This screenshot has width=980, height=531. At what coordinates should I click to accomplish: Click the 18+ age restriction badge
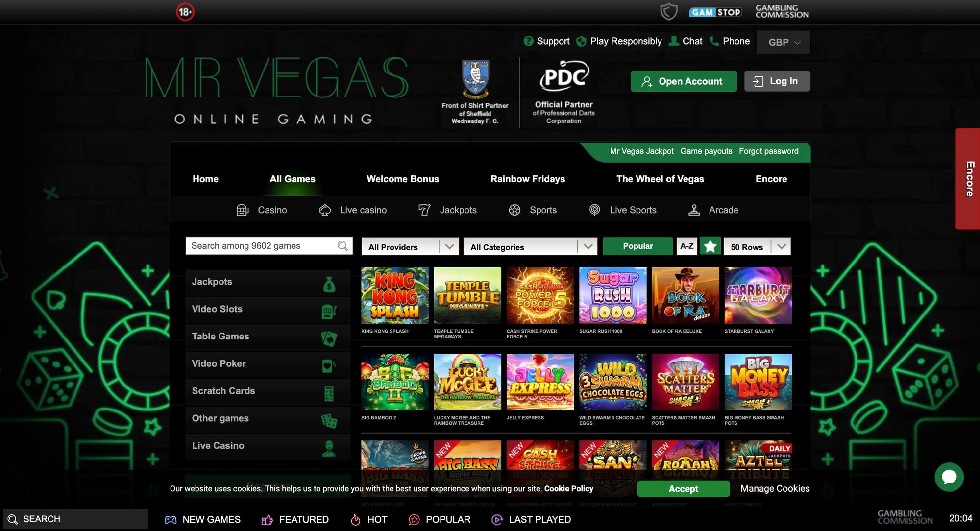click(x=185, y=12)
